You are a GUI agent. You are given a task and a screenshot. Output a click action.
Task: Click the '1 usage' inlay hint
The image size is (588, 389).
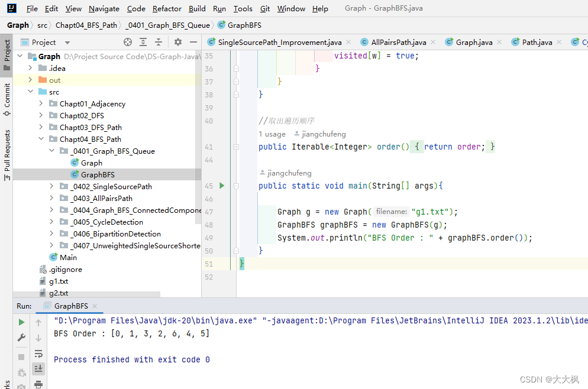272,134
